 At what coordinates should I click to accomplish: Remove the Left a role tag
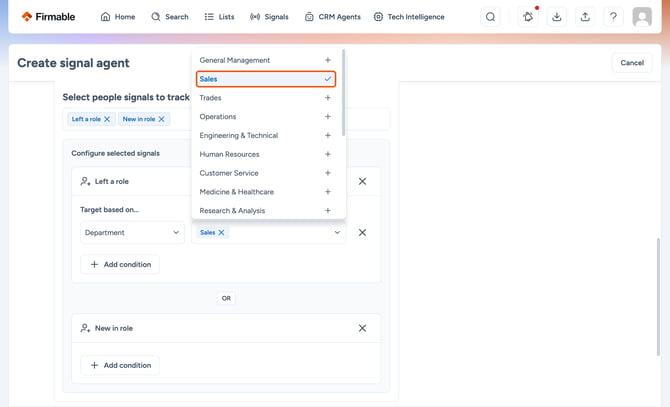point(107,119)
